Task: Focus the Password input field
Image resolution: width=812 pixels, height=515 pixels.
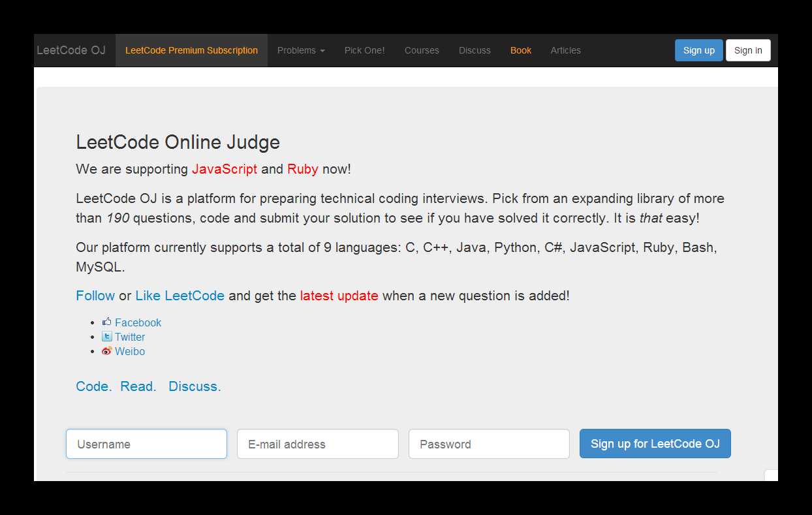Action: pos(489,444)
